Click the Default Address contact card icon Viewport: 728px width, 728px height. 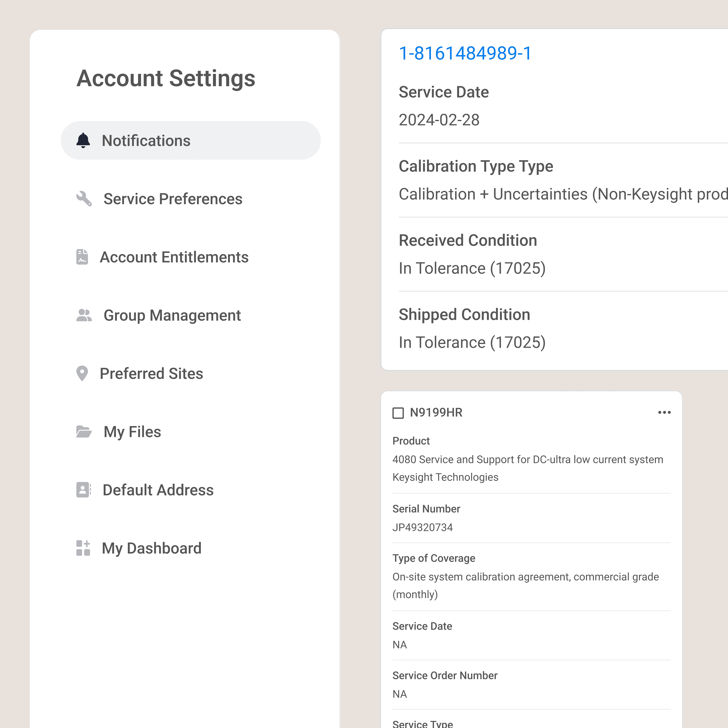tap(83, 490)
